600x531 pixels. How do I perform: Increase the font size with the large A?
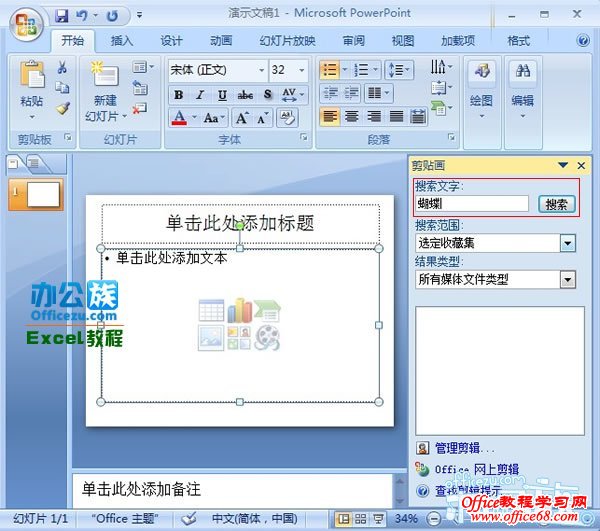(x=242, y=118)
